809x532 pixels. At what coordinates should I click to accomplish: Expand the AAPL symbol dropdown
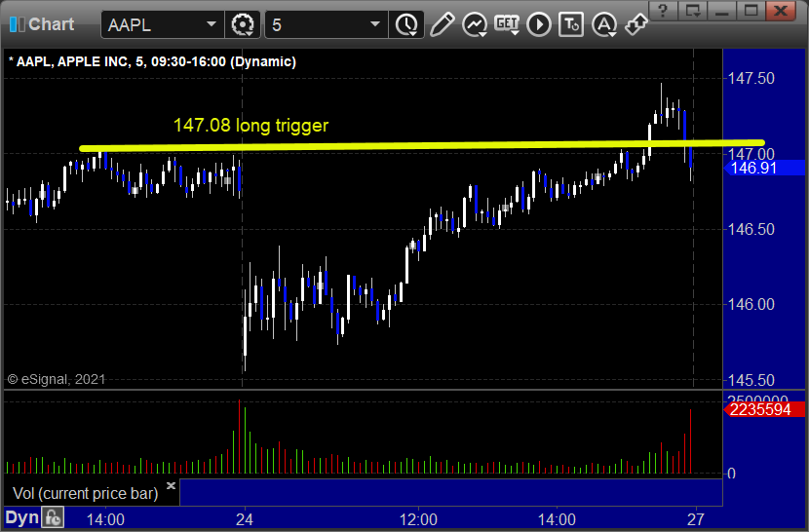tap(211, 24)
